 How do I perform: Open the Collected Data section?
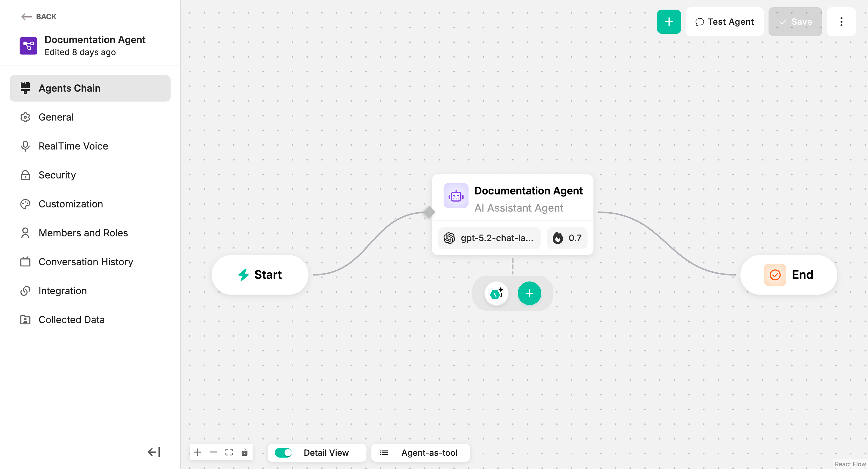(x=71, y=319)
